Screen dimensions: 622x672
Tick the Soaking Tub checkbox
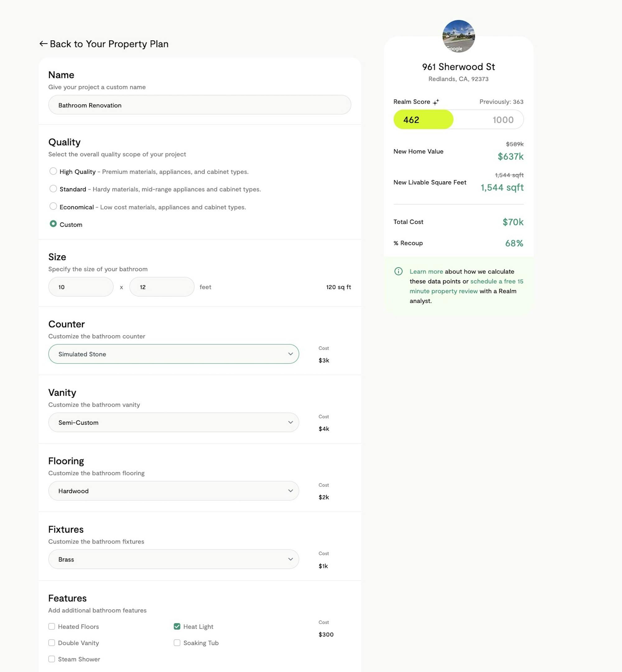point(177,642)
